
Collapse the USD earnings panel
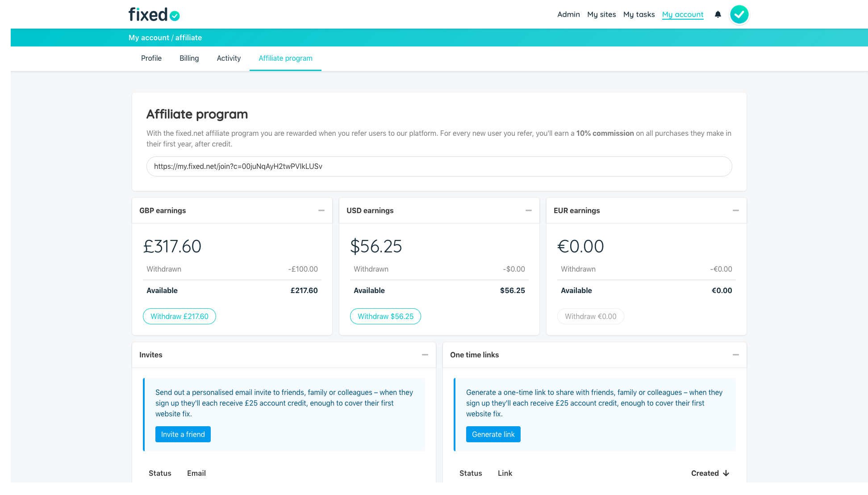coord(529,210)
